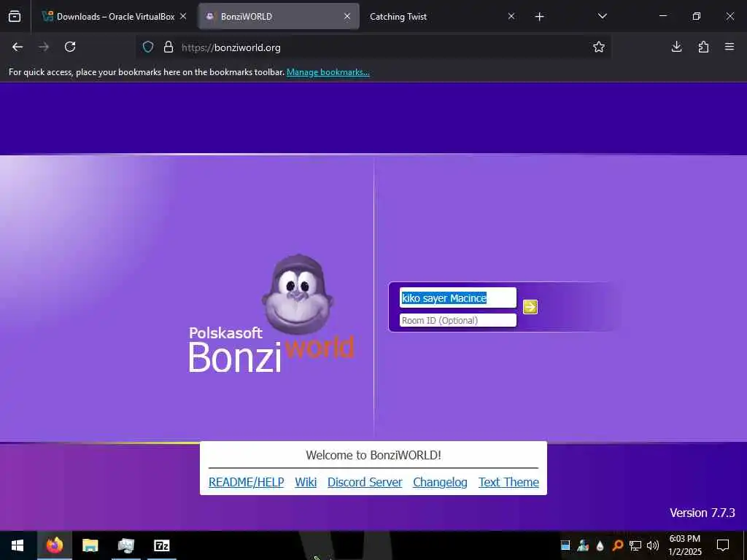Click the computer app taskbar icon
The width and height of the screenshot is (747, 560).
click(126, 545)
